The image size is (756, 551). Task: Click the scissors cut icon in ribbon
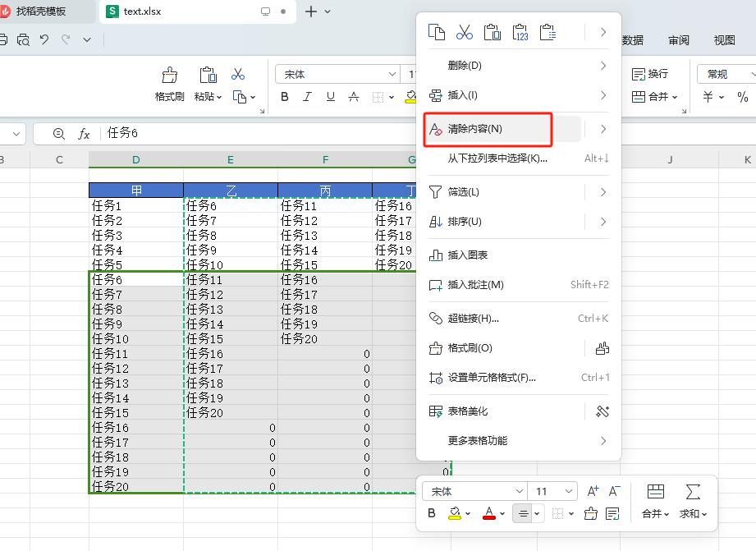238,74
